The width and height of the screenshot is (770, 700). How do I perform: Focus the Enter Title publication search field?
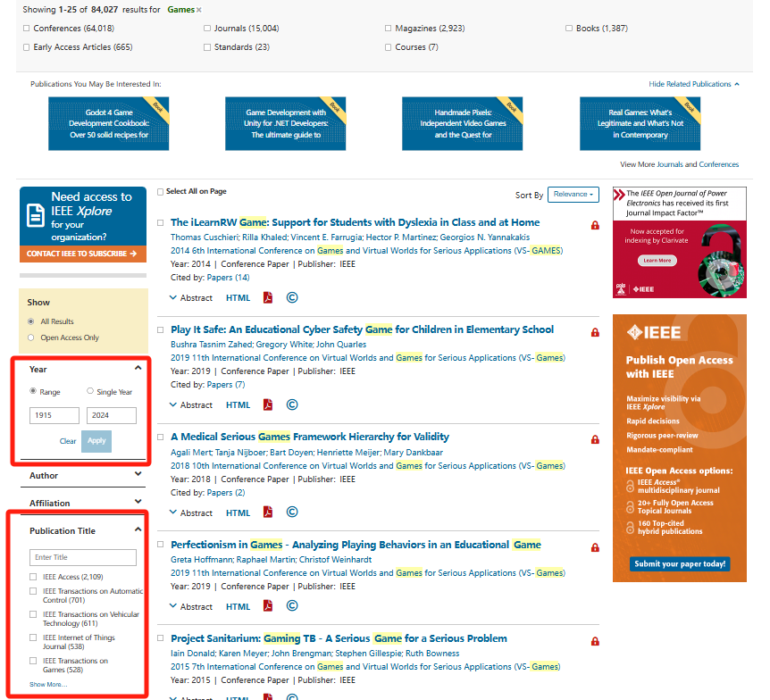pyautogui.click(x=83, y=558)
